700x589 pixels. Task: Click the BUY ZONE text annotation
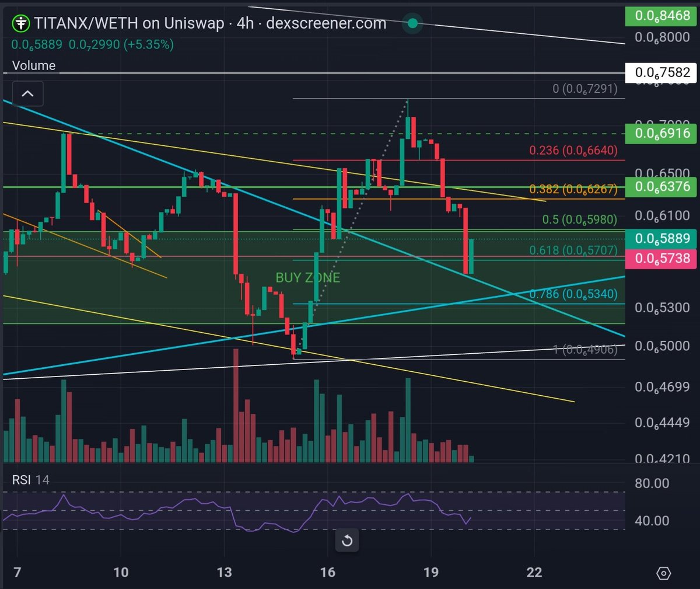click(x=307, y=277)
